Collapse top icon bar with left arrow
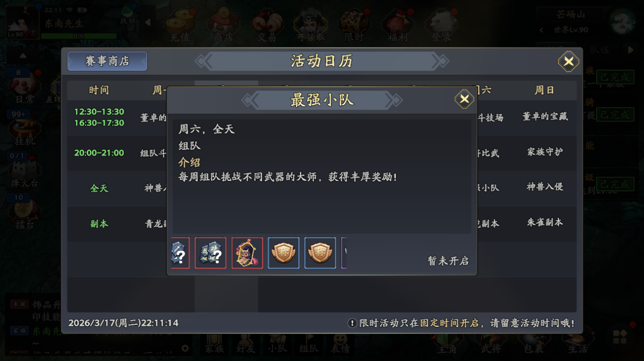Viewport: 644px width, 361px height. click(148, 22)
